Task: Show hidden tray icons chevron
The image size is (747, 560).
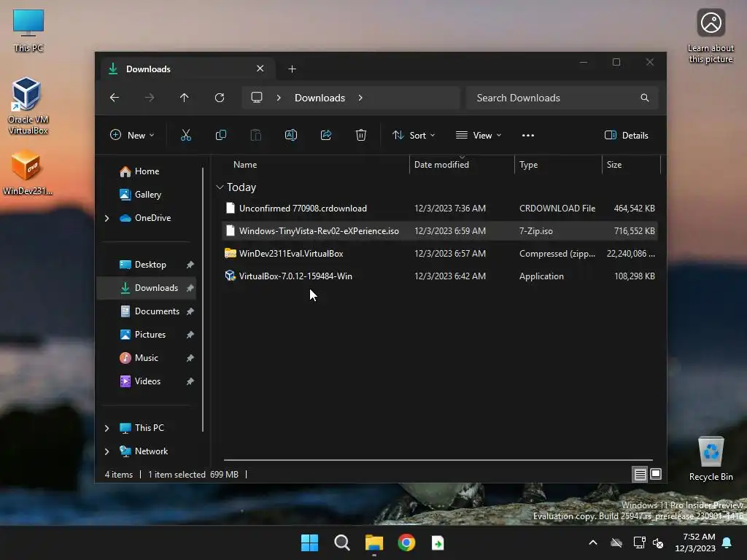Action: click(x=593, y=542)
